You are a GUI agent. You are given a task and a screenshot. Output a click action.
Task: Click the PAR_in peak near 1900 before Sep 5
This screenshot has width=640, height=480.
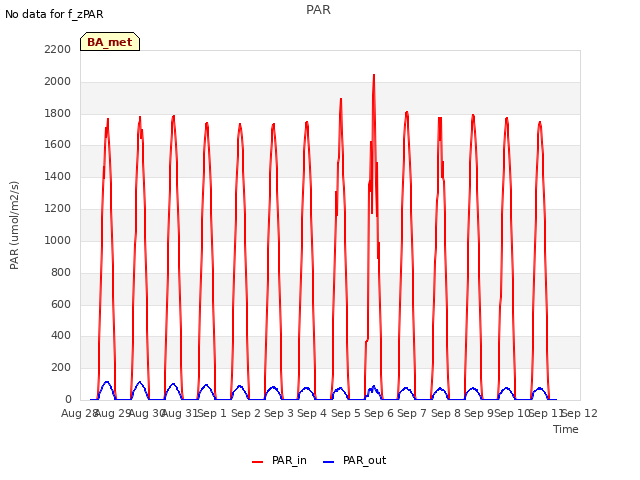(341, 99)
